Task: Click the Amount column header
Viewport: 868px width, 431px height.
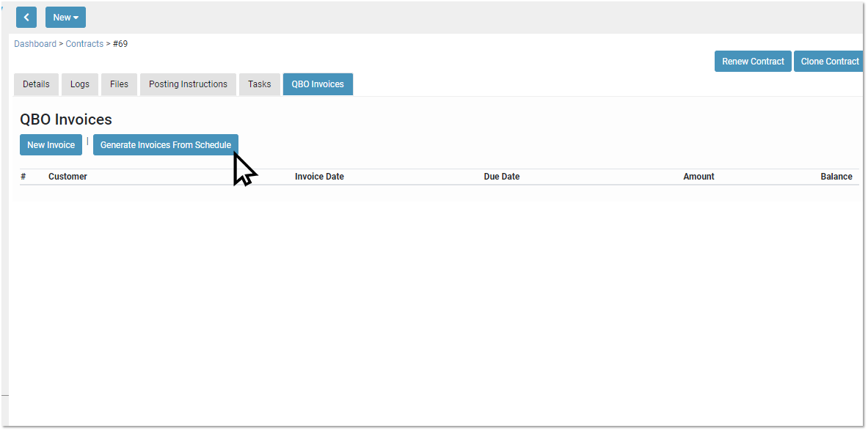Action: coord(699,177)
